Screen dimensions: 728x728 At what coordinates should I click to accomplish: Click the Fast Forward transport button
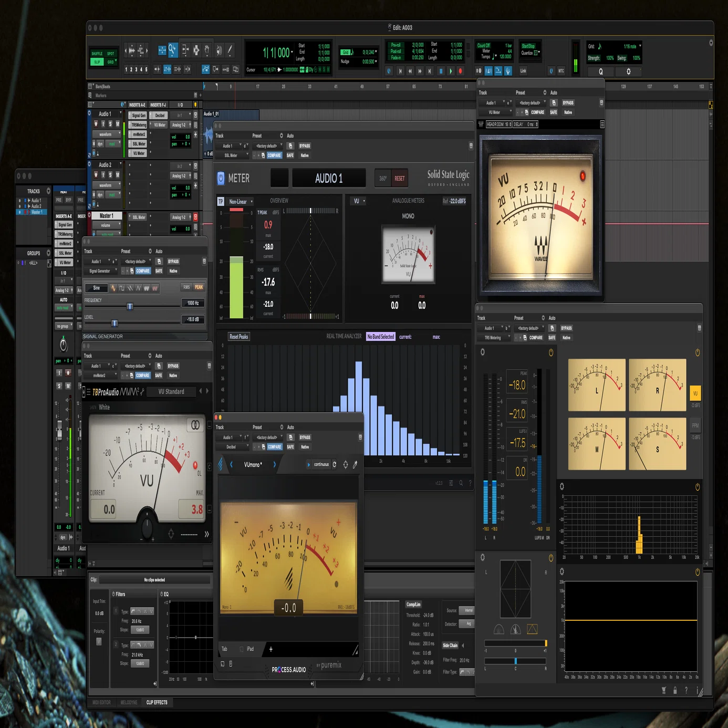420,71
